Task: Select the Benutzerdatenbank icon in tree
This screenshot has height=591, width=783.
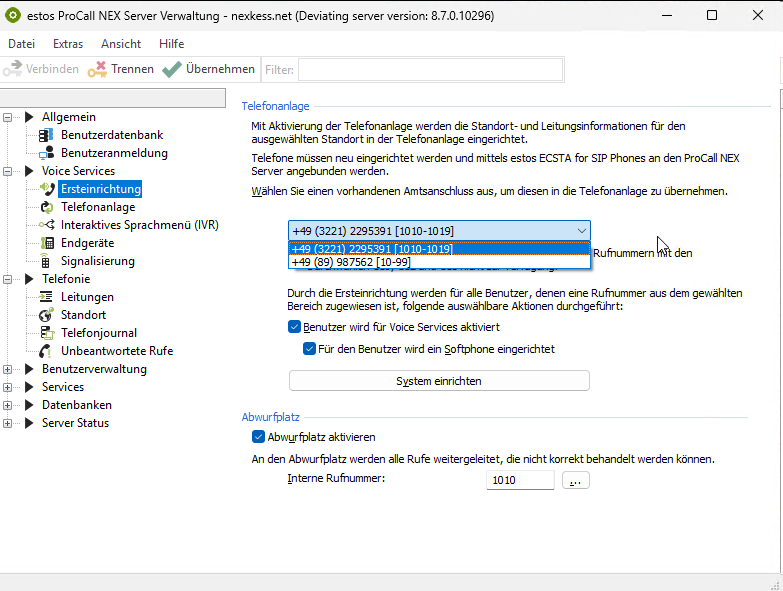Action: (46, 135)
